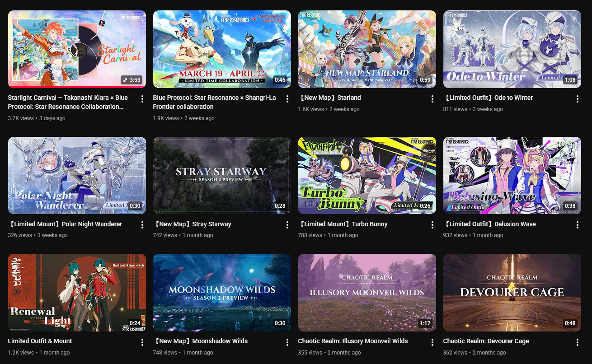The height and width of the screenshot is (364, 592).
Task: Open the 【New Map】Starland title link
Action: coord(329,98)
